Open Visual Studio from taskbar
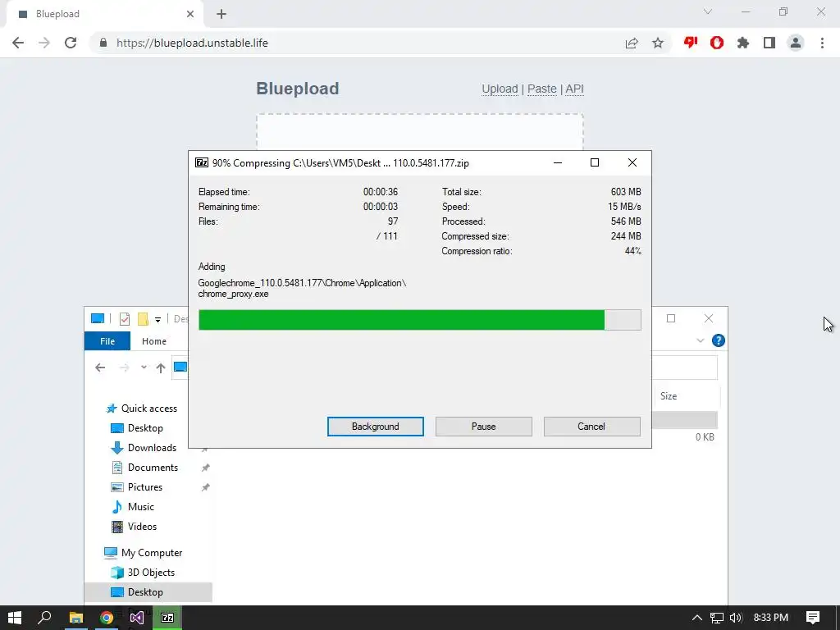840x630 pixels. click(137, 618)
